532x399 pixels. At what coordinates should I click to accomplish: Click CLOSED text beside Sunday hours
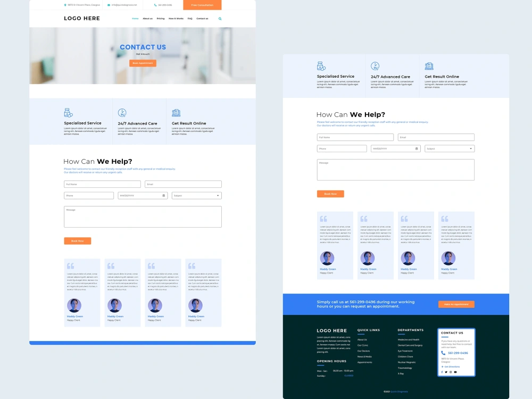[x=349, y=376]
